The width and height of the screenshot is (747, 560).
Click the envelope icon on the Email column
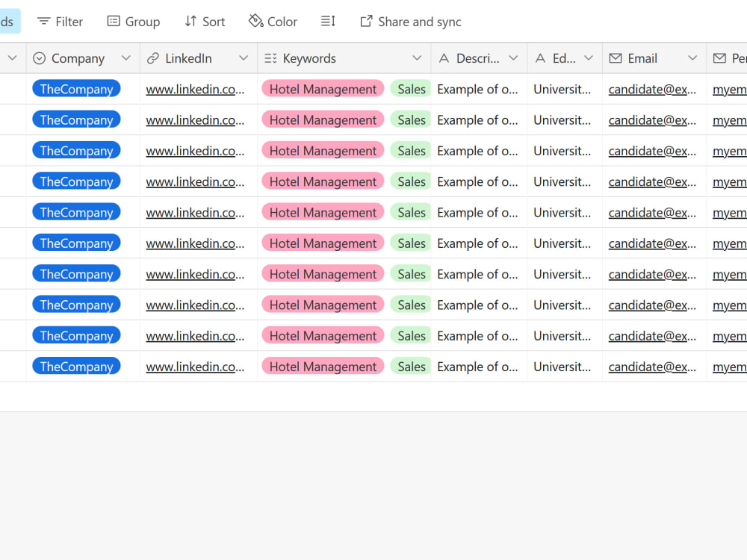616,57
